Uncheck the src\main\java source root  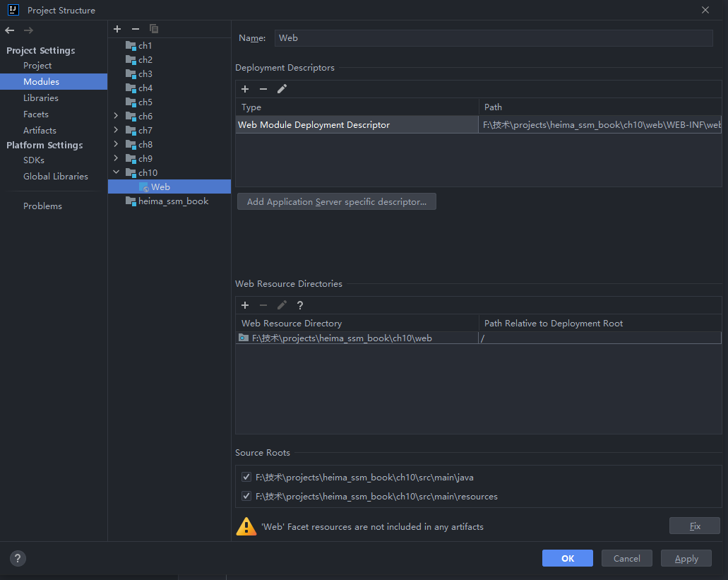coord(246,478)
